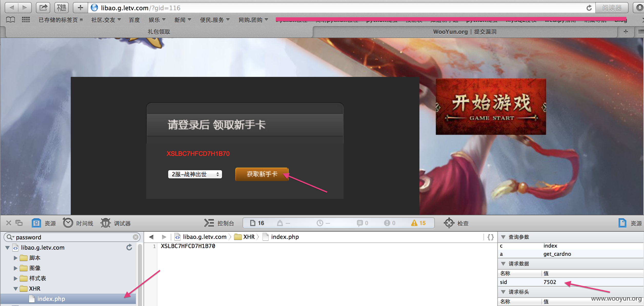Navigate forward in content view arrow

164,237
